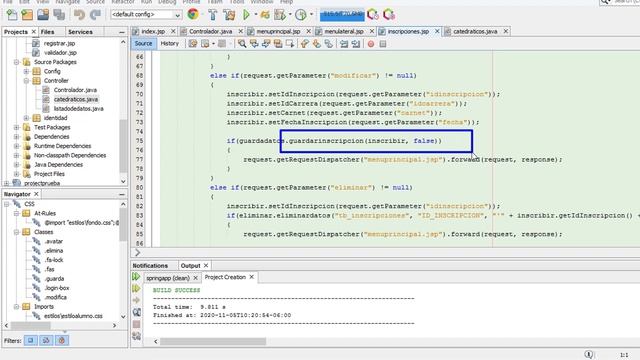Image resolution: width=640 pixels, height=360 pixels.
Task: Click the Navigator horizontal scrollbar
Action: [31, 326]
